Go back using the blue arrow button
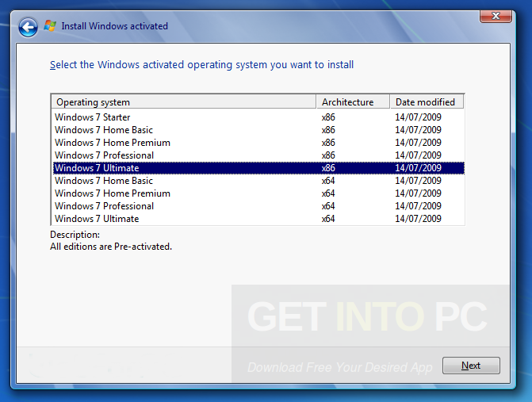This screenshot has height=402, width=532. click(28, 27)
